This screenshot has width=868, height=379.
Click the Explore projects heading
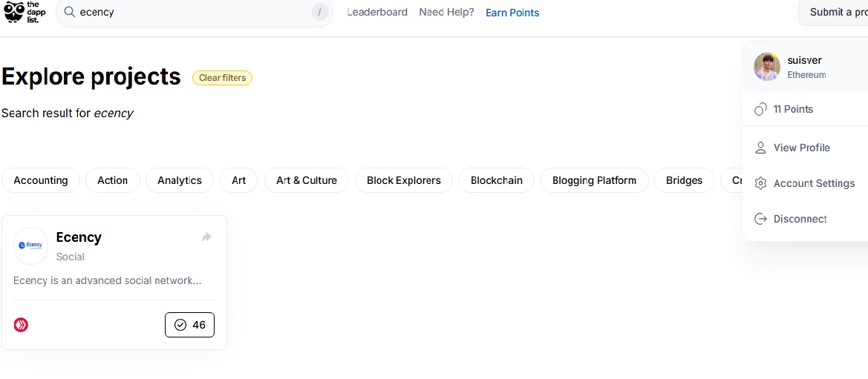click(x=91, y=77)
